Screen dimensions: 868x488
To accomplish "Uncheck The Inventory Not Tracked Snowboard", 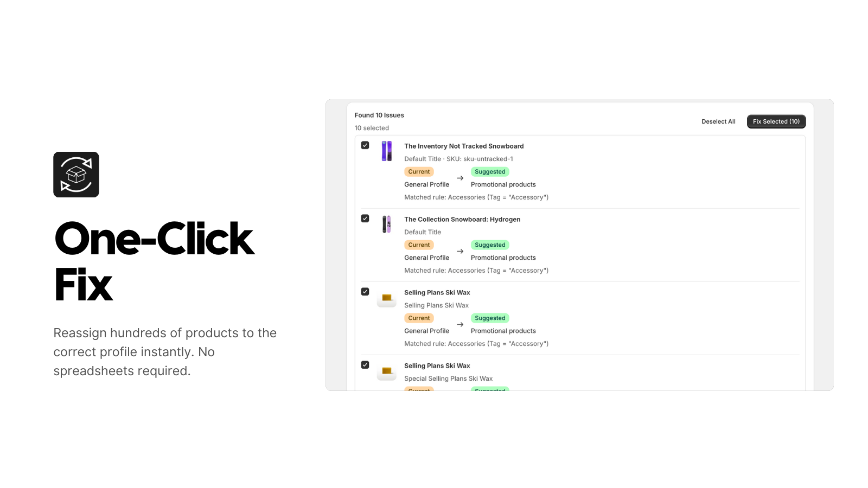I will (365, 145).
